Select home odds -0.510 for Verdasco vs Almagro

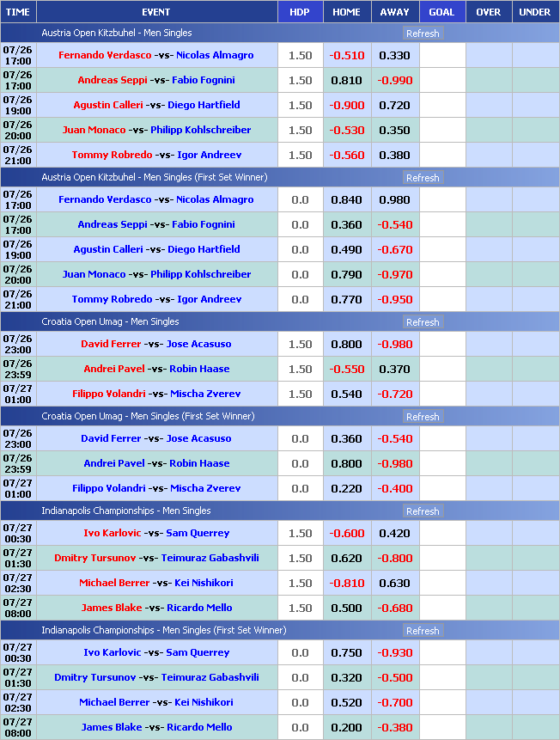pyautogui.click(x=346, y=55)
